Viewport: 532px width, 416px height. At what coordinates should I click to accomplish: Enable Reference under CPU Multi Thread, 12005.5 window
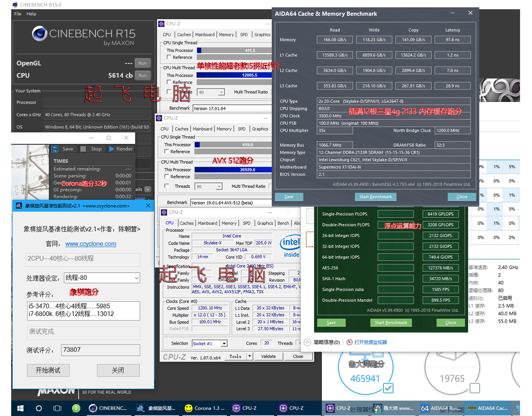tap(169, 82)
